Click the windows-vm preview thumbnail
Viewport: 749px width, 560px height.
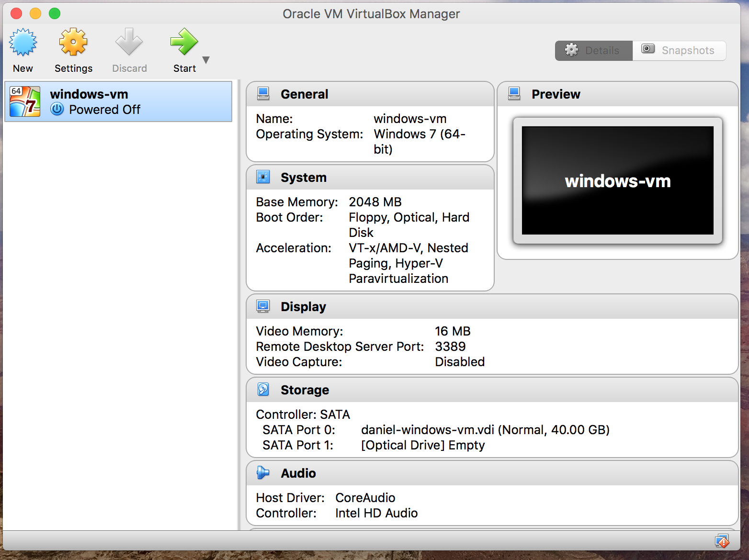click(618, 180)
